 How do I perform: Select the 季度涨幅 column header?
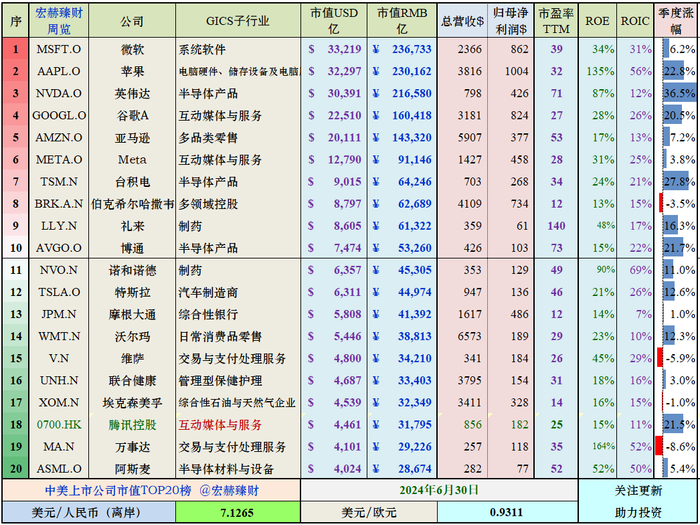676,21
